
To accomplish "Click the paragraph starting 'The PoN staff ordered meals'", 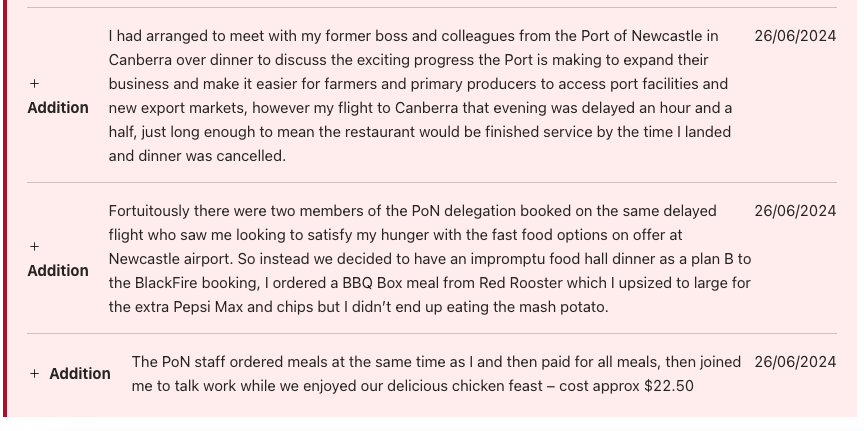I will [x=436, y=374].
